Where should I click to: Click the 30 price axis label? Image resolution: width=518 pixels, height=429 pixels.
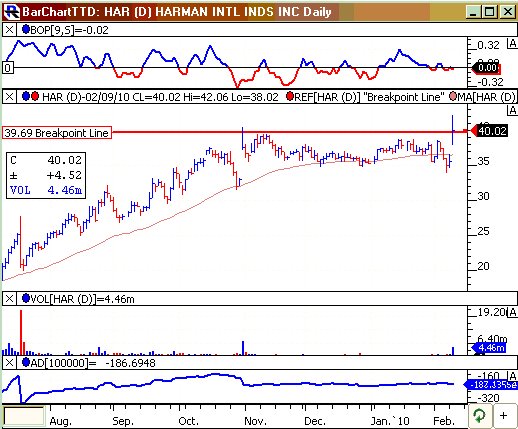[483, 196]
